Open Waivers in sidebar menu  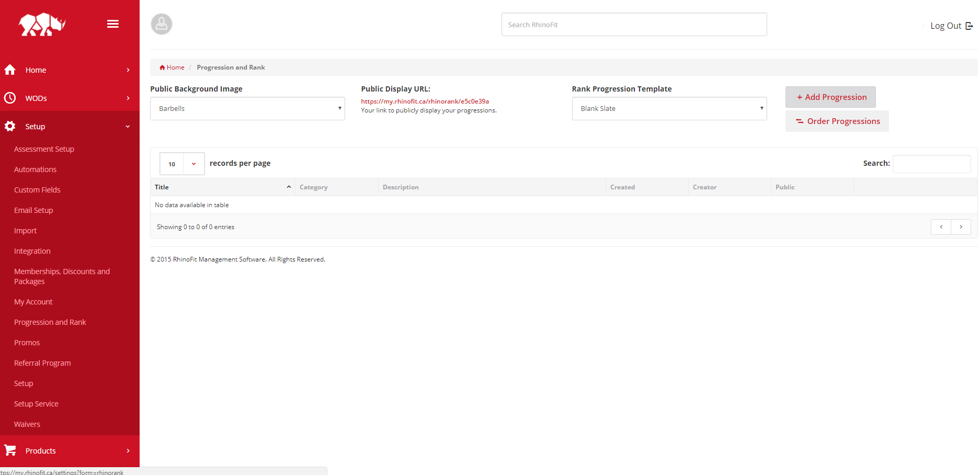point(27,424)
